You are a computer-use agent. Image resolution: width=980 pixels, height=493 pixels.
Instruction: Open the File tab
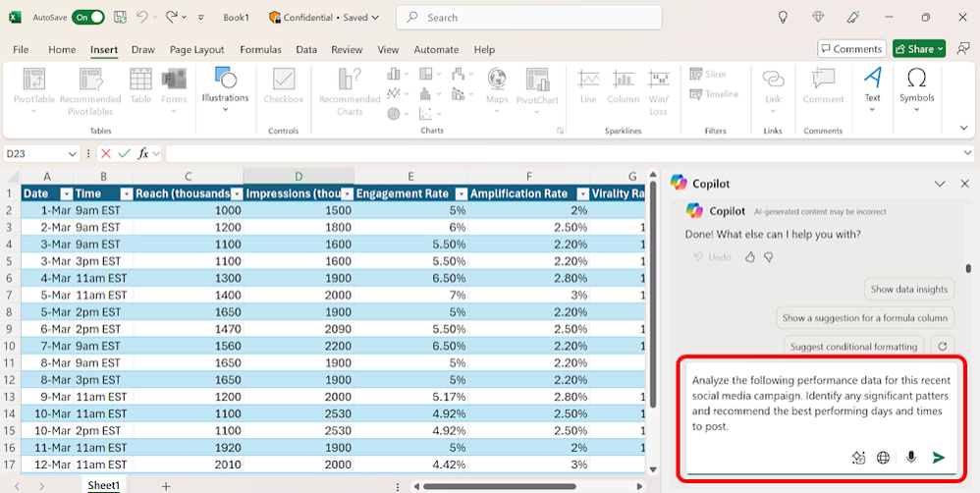tap(21, 49)
